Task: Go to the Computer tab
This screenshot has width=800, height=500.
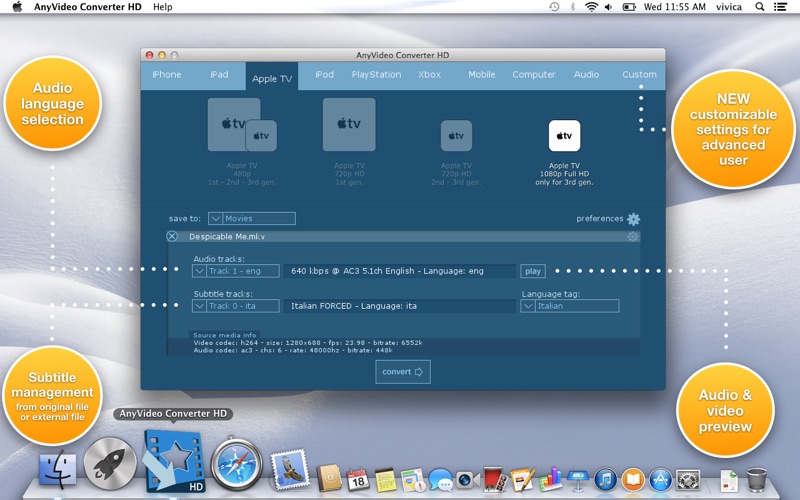Action: 534,74
